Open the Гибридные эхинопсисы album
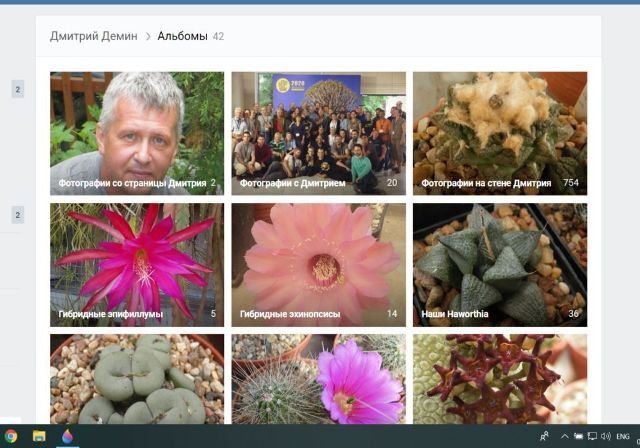Screen dimensions: 640x448 (x=318, y=264)
